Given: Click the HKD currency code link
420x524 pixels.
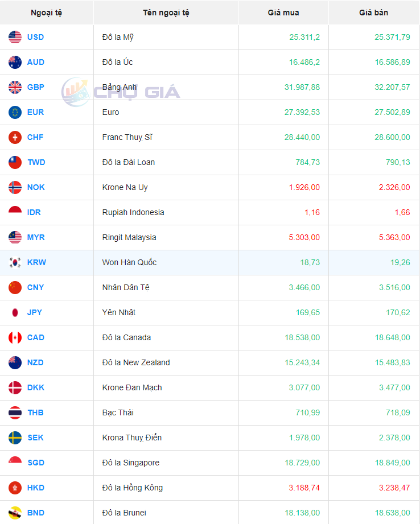Looking at the screenshot, I should pyautogui.click(x=36, y=488).
